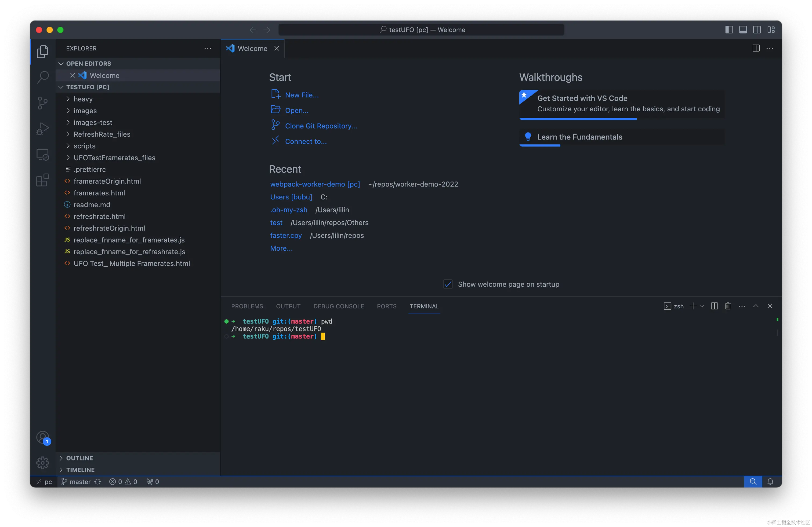Open the Manage gear icon
Image resolution: width=812 pixels, height=527 pixels.
tap(42, 463)
